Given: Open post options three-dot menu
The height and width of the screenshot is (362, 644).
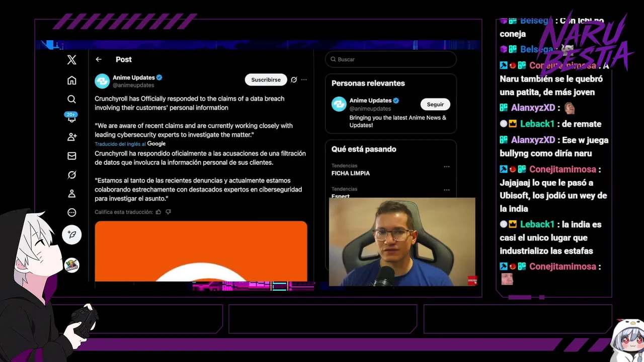Looking at the screenshot, I should pyautogui.click(x=304, y=79).
